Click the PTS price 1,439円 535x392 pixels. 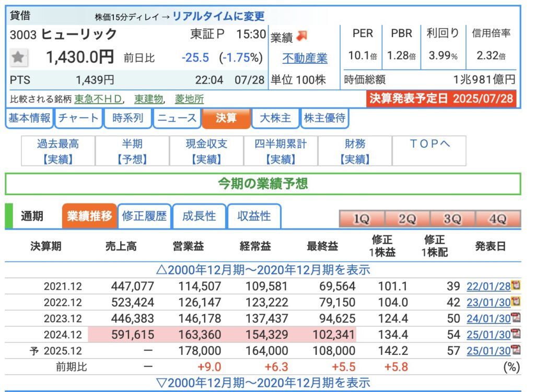click(95, 80)
